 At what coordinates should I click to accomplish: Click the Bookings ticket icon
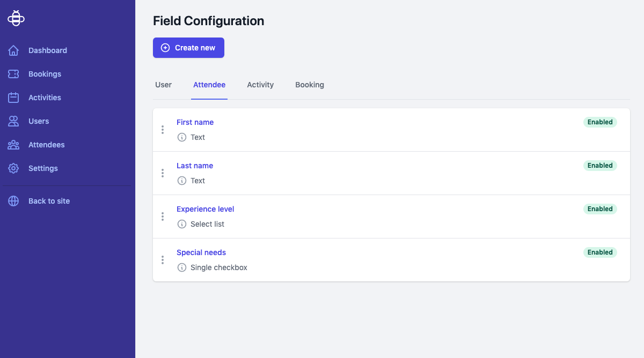click(x=13, y=74)
